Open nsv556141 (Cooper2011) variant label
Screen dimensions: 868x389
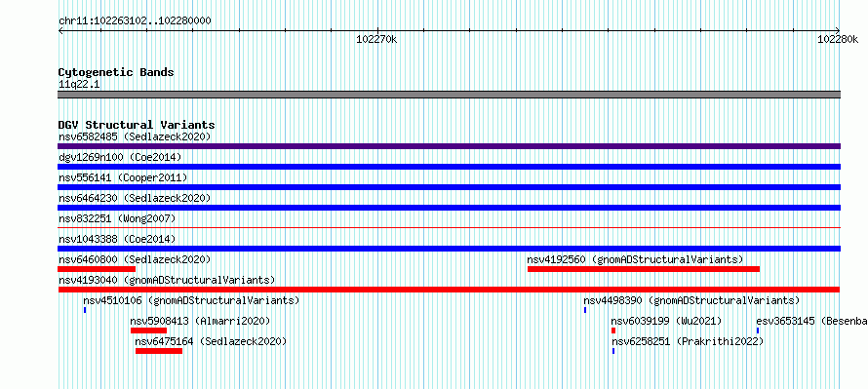click(x=123, y=177)
